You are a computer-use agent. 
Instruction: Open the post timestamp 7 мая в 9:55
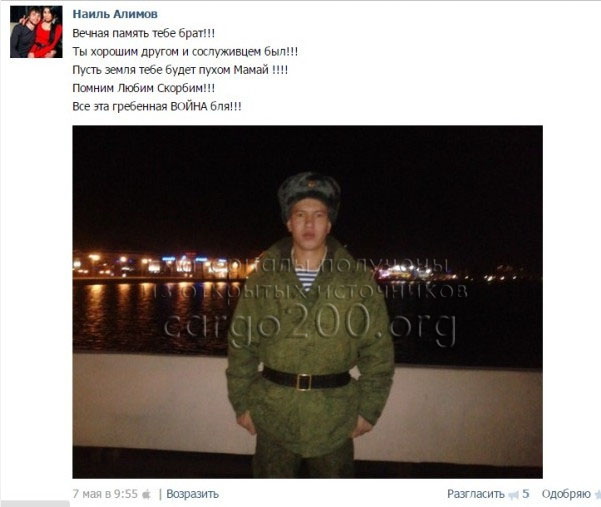pos(105,494)
